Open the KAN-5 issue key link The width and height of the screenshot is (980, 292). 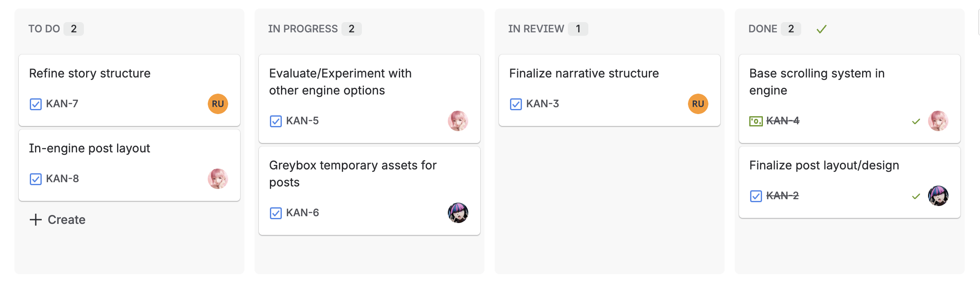302,121
